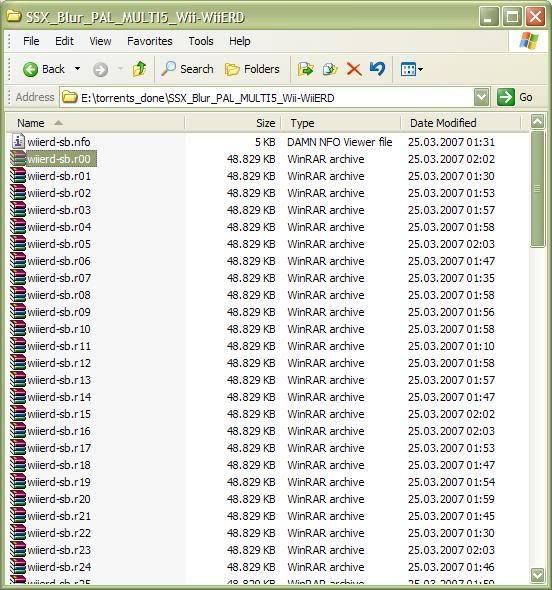Click the Forward arrow icon

coord(100,70)
